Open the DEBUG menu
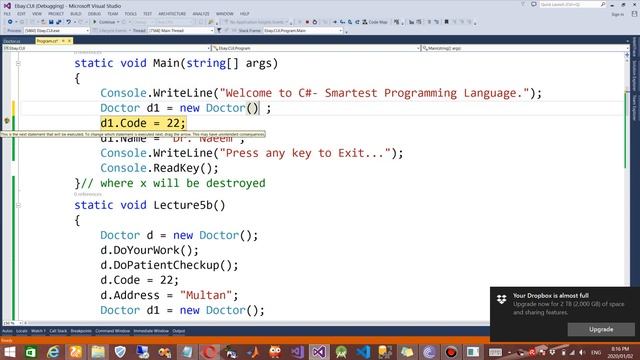The width and height of the screenshot is (640, 360). point(94,14)
